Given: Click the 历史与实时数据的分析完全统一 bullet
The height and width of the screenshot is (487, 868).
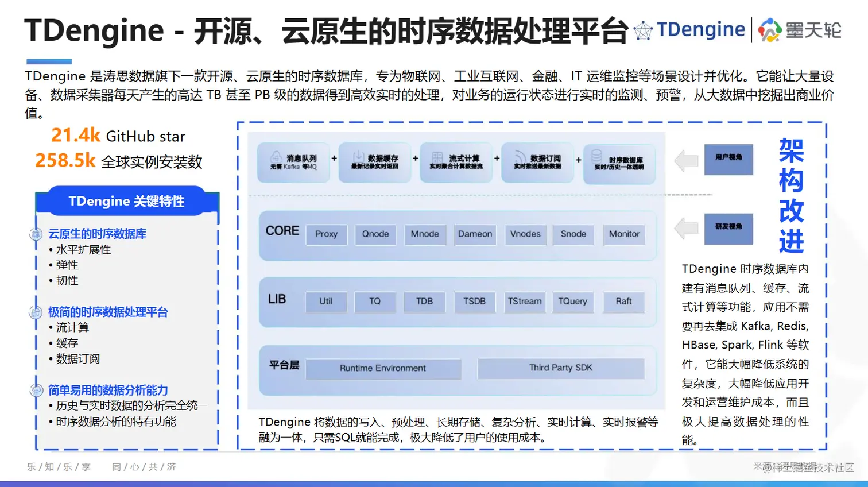Looking at the screenshot, I should pyautogui.click(x=129, y=405).
